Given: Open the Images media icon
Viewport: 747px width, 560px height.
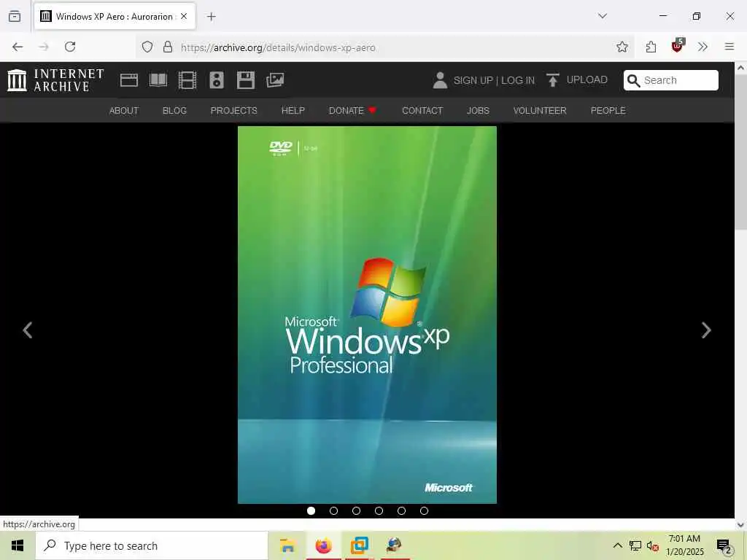Looking at the screenshot, I should (275, 80).
